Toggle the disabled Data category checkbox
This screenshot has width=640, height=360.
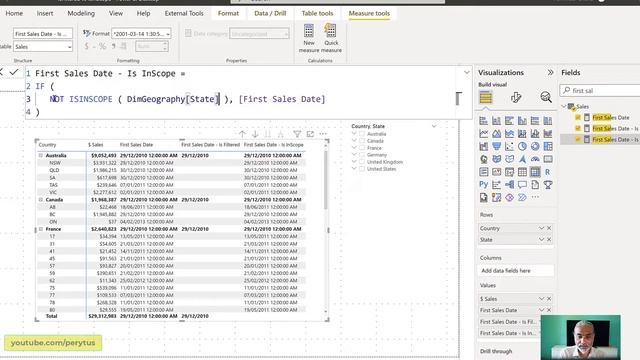click(188, 33)
